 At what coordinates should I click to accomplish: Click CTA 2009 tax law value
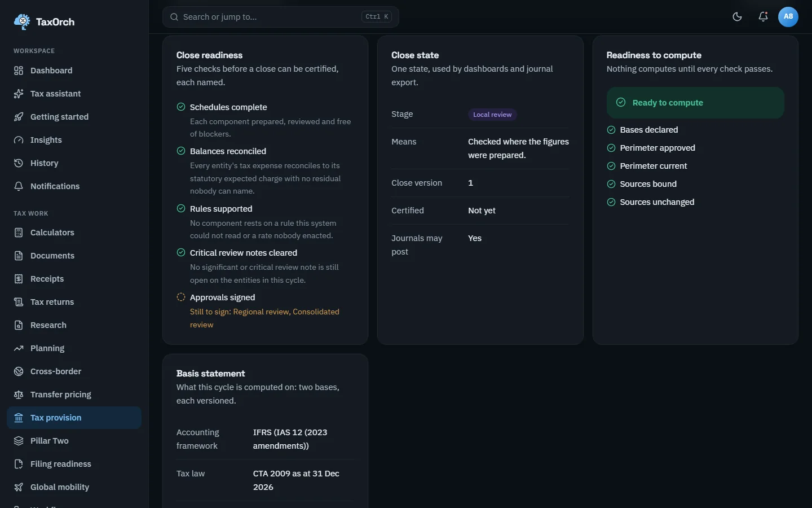point(296,480)
